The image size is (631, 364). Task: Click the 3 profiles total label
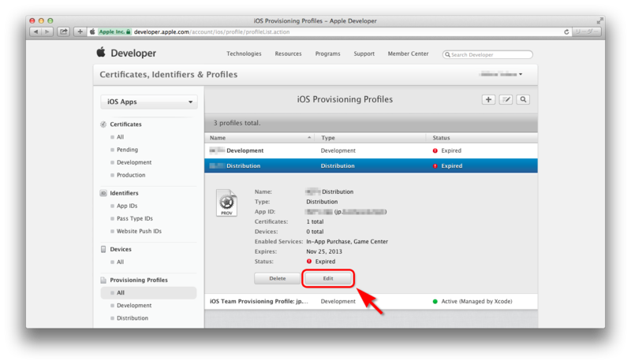(237, 123)
